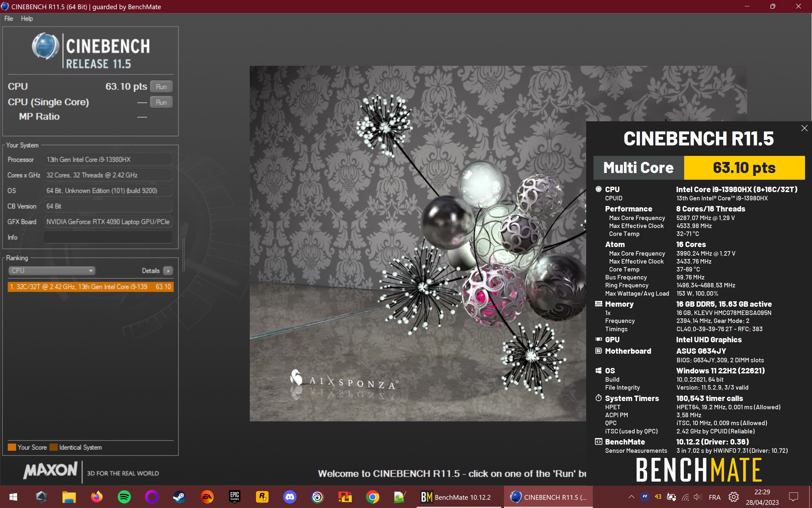The image size is (812, 508).
Task: Launch Google Chrome from the taskbar
Action: pos(372,497)
